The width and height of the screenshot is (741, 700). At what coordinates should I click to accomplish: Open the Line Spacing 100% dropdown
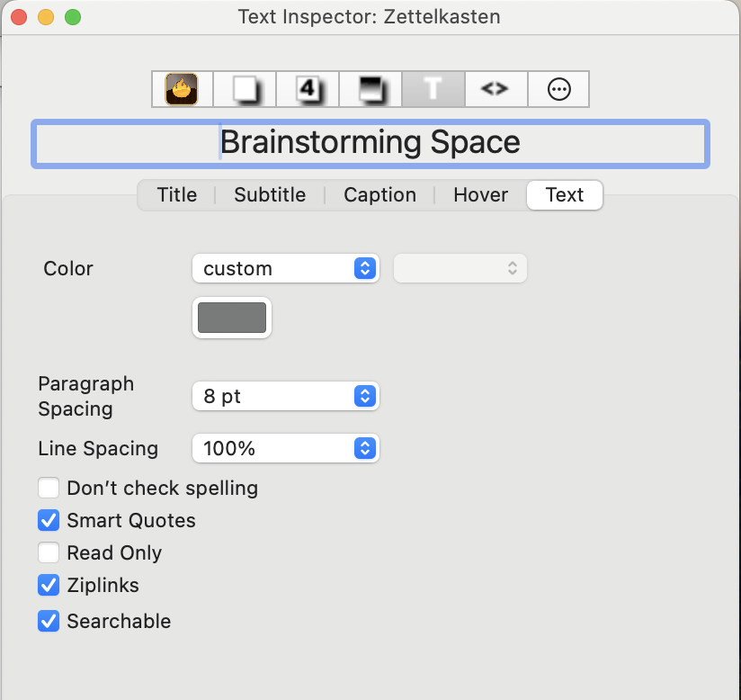point(285,448)
